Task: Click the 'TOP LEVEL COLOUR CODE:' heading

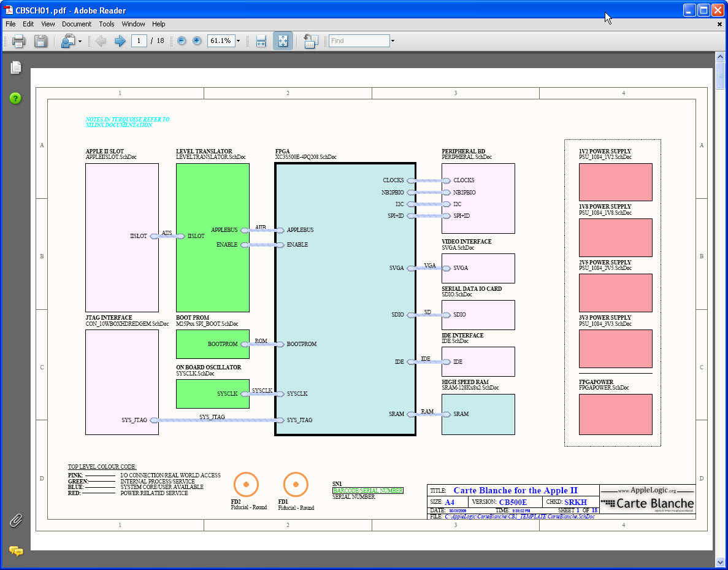Action: (102, 467)
